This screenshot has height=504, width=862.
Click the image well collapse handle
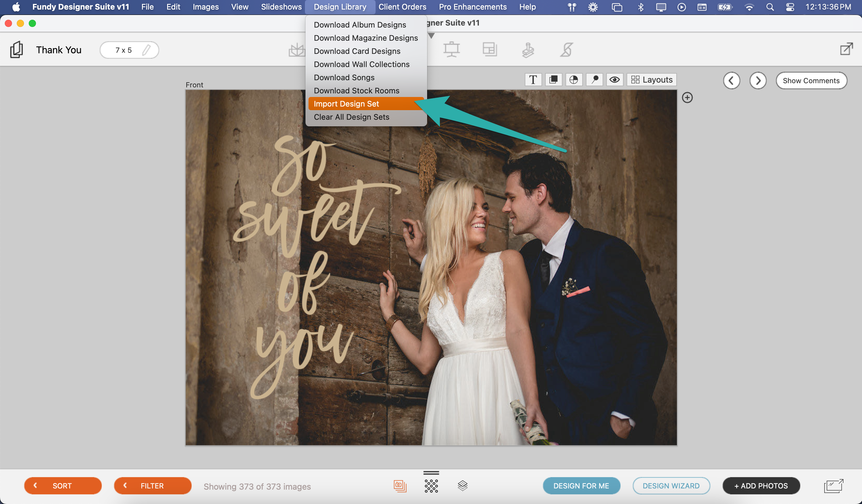(x=431, y=473)
